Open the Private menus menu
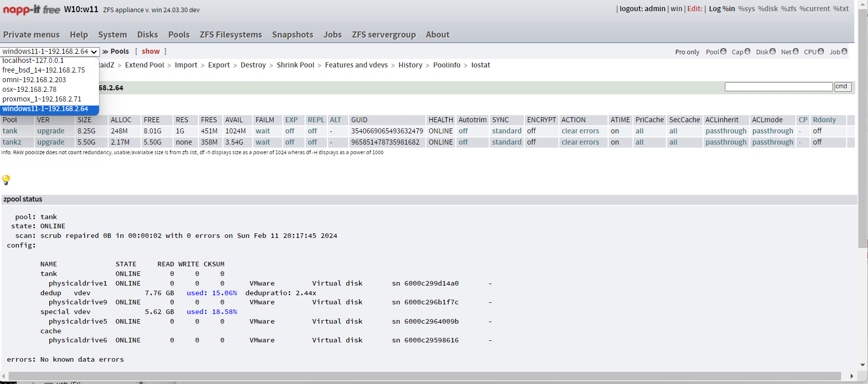Viewport: 868px width, 384px height. click(x=31, y=34)
